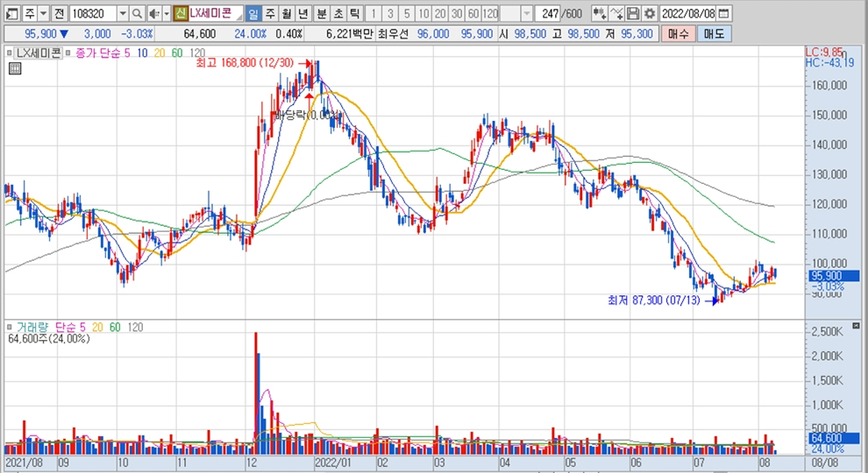Select the 월 monthly chart tab
The height and width of the screenshot is (473, 868).
[x=287, y=13]
